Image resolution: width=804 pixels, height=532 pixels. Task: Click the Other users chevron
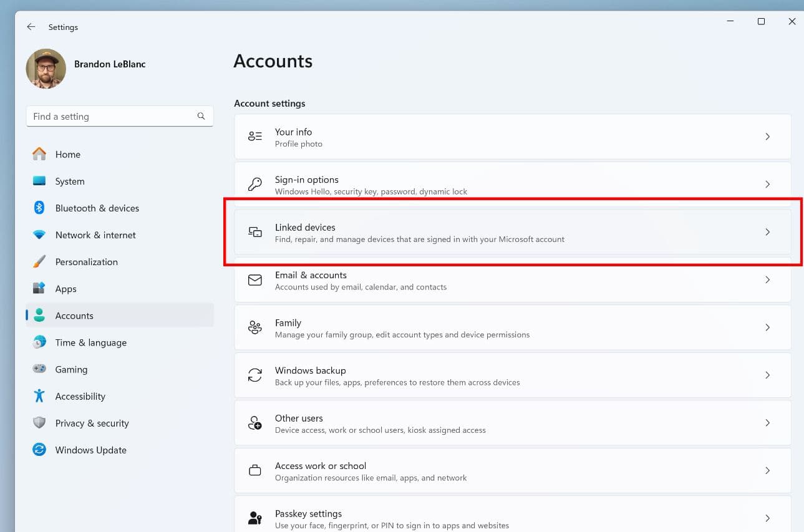click(768, 423)
